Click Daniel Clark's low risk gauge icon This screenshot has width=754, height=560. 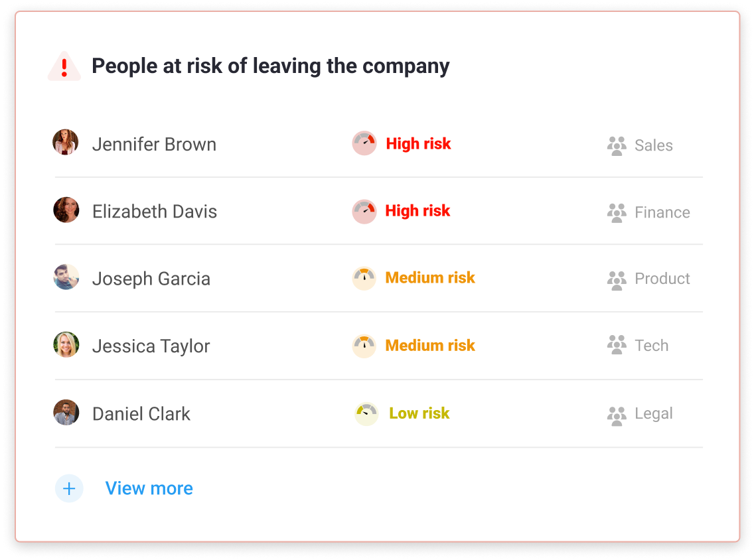[x=366, y=414]
